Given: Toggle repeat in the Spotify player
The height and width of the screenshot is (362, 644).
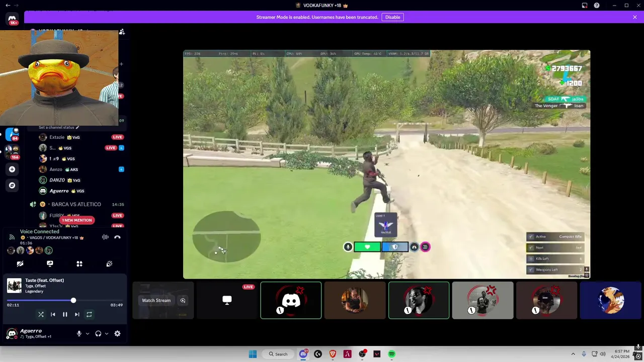Looking at the screenshot, I should click(89, 314).
